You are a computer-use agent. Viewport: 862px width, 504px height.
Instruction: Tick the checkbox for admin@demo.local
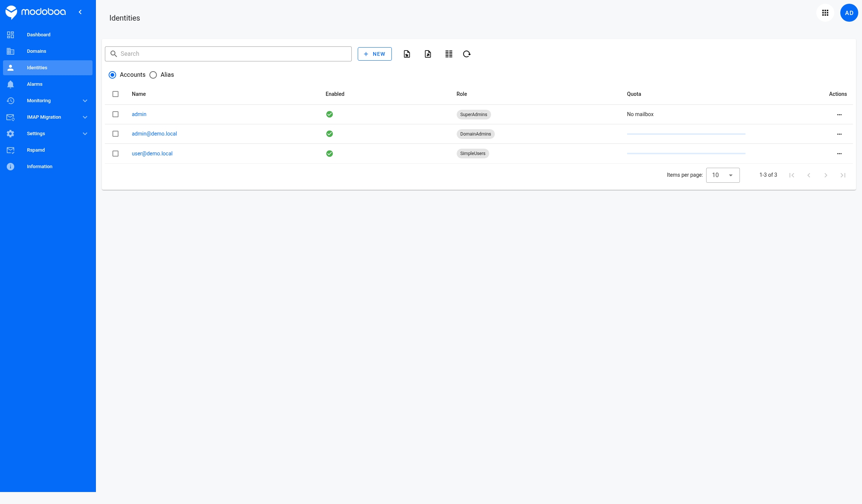point(115,134)
